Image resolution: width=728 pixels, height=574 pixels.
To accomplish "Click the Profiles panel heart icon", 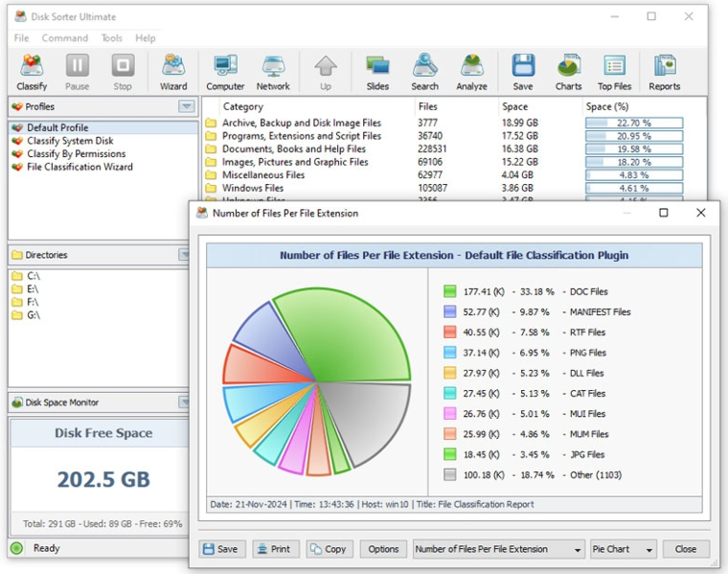I will pyautogui.click(x=17, y=106).
